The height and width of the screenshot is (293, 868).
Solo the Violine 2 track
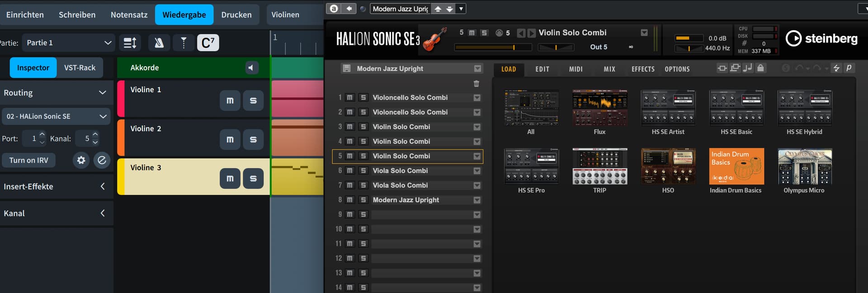point(253,140)
